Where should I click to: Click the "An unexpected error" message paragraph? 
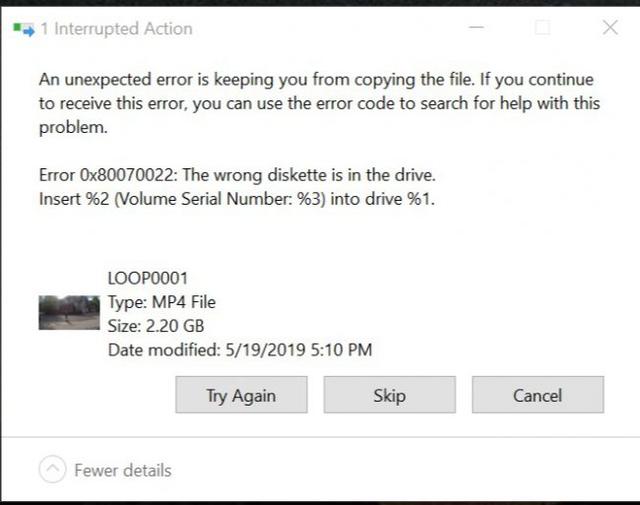(x=316, y=103)
